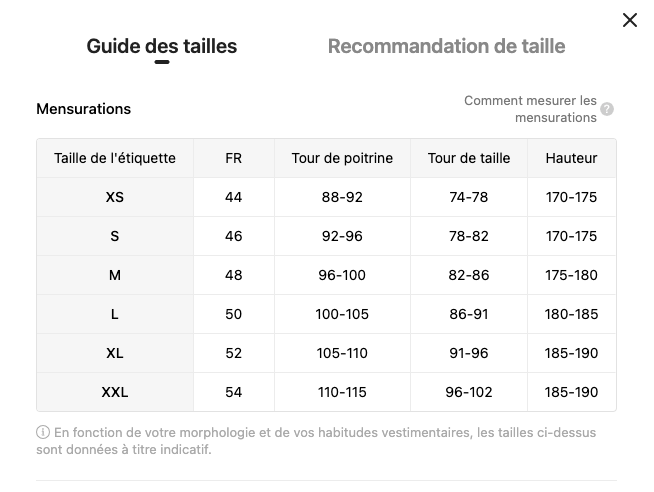
Task: Click the Mensurations heading
Action: point(83,109)
